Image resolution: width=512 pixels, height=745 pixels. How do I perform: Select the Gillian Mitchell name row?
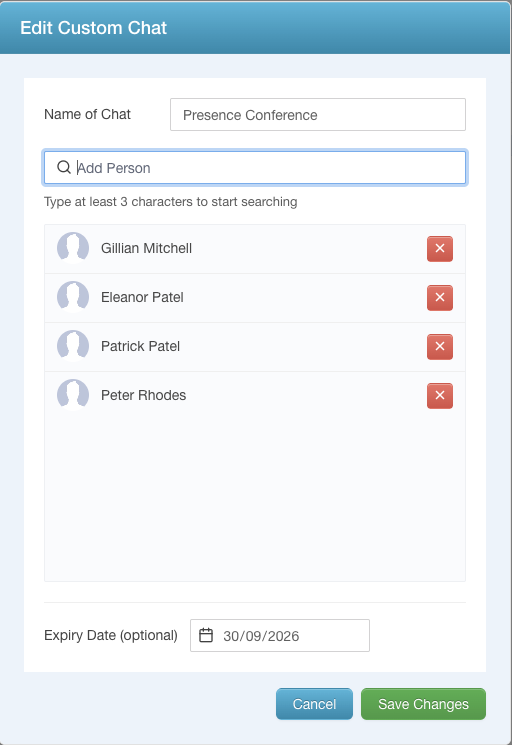255,249
